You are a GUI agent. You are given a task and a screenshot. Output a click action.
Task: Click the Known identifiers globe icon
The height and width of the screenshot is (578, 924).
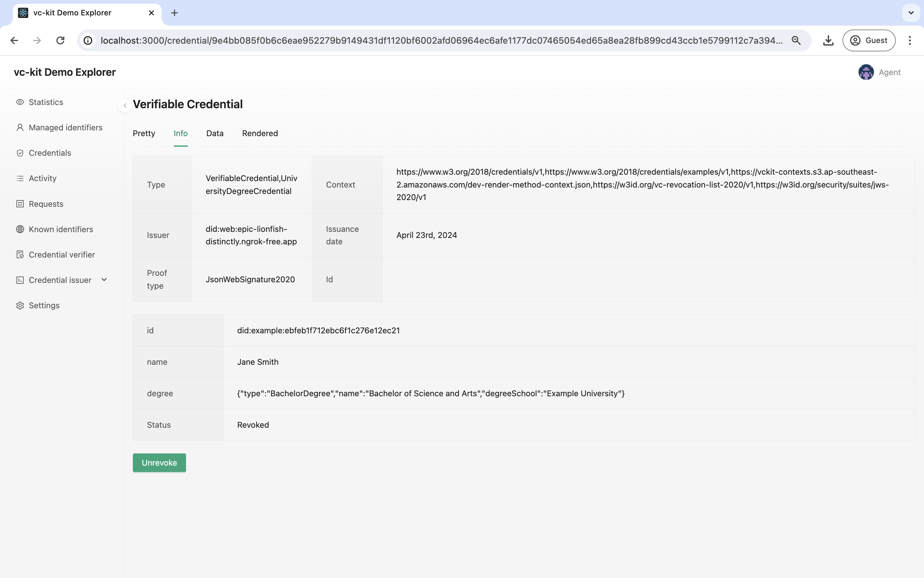pyautogui.click(x=20, y=229)
